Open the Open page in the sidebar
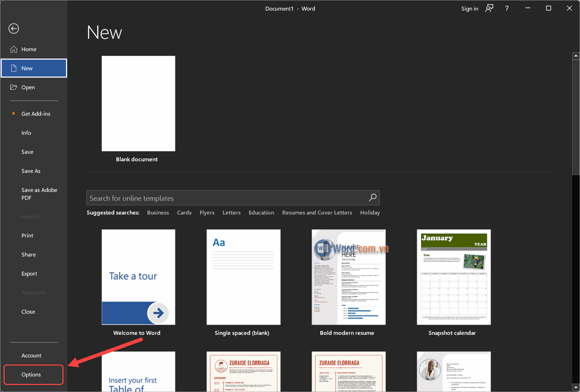The height and width of the screenshot is (392, 580). [34, 88]
